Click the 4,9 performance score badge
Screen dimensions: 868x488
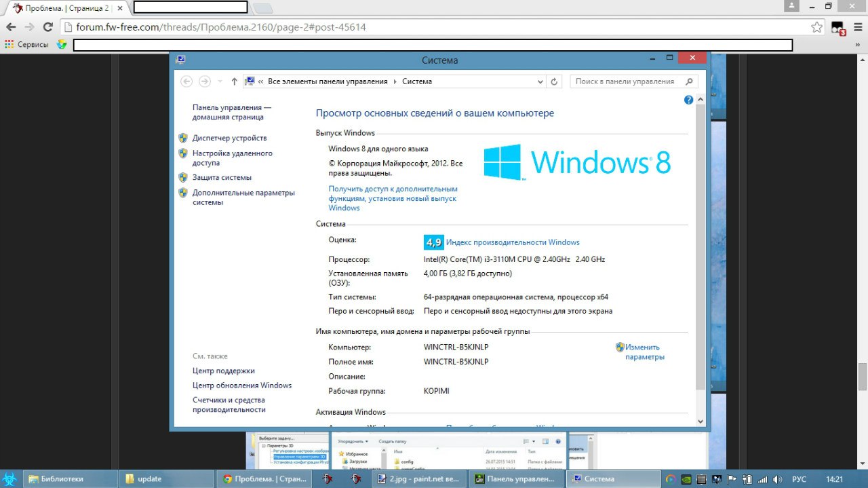(x=433, y=242)
